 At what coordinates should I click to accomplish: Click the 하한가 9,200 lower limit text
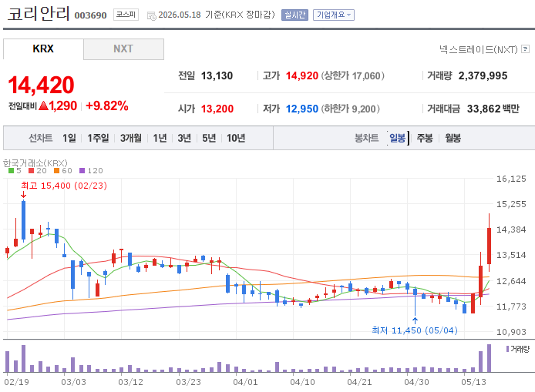tap(351, 109)
